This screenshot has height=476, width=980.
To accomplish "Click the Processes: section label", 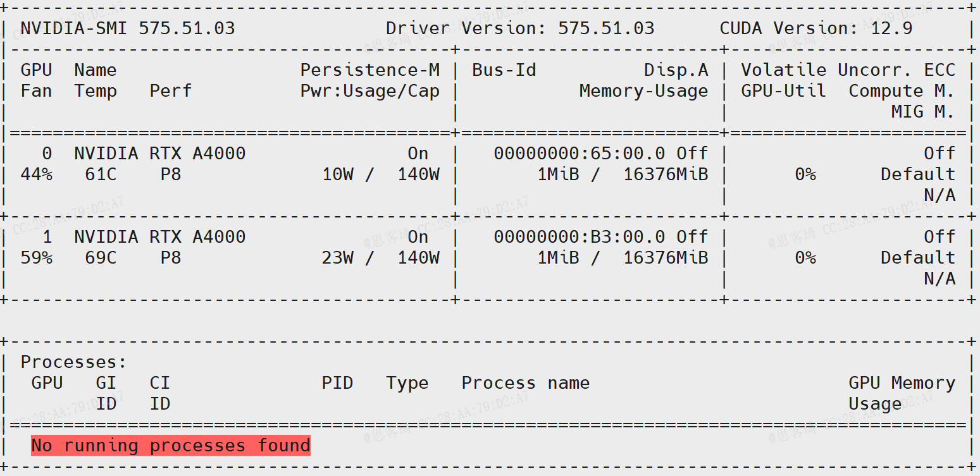I will coord(74,363).
